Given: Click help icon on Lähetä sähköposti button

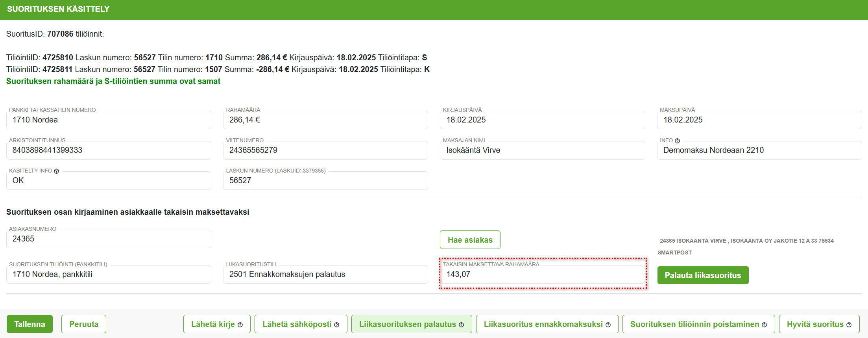Looking at the screenshot, I should click(336, 325).
